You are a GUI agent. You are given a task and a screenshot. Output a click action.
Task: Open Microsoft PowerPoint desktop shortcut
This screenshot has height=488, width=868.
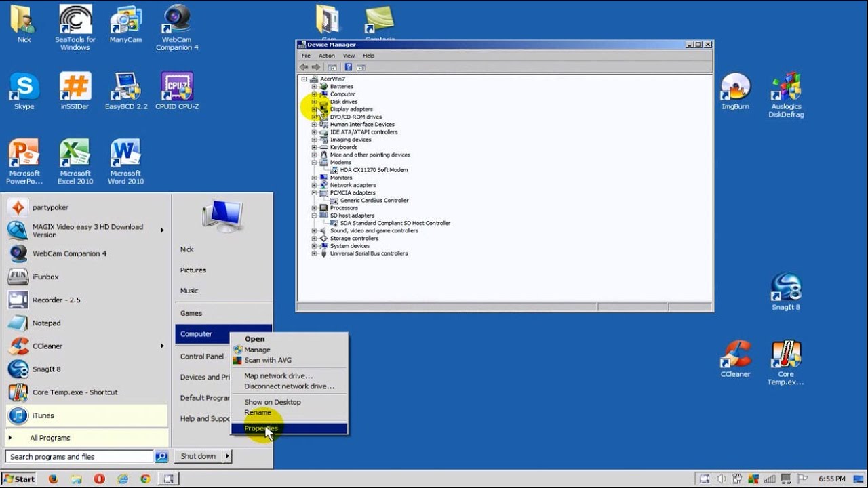click(x=24, y=161)
